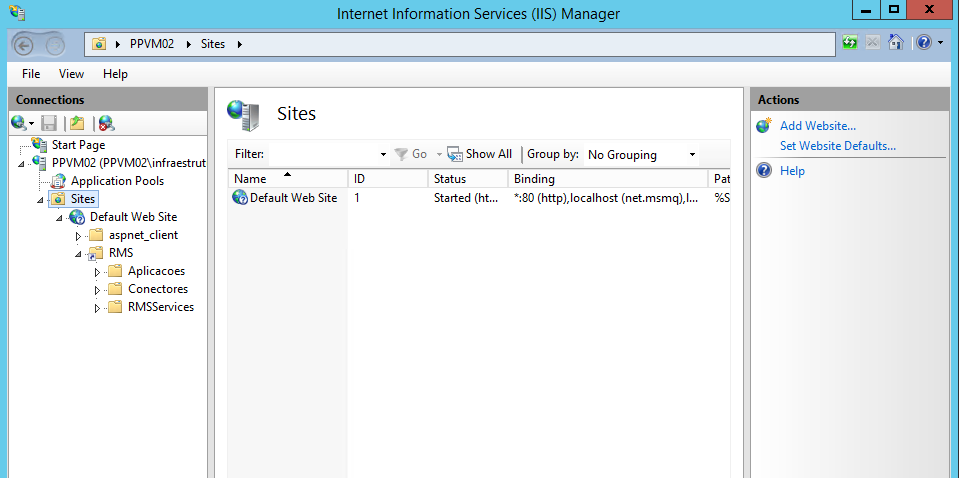The width and height of the screenshot is (959, 478).
Task: Open the Filter dropdown arrow
Action: (383, 155)
